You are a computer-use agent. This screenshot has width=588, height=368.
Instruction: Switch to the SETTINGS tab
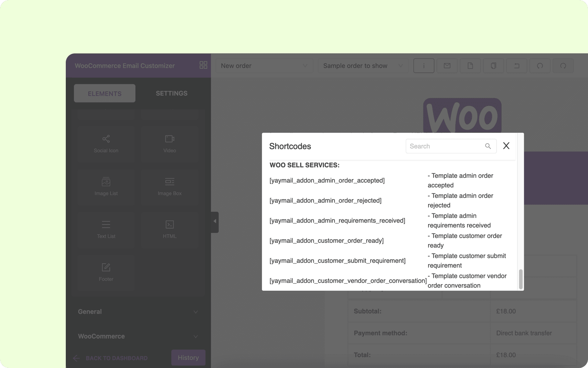click(x=172, y=93)
